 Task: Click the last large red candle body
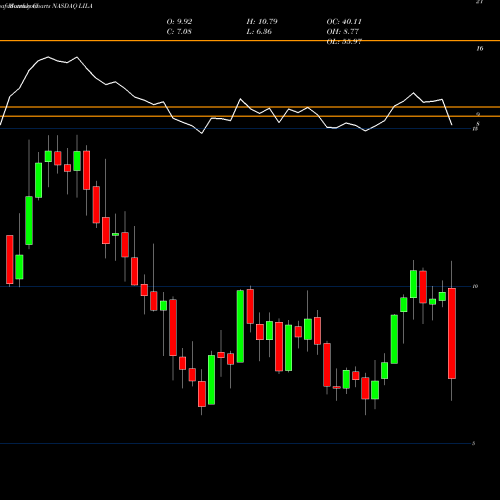coord(452,333)
